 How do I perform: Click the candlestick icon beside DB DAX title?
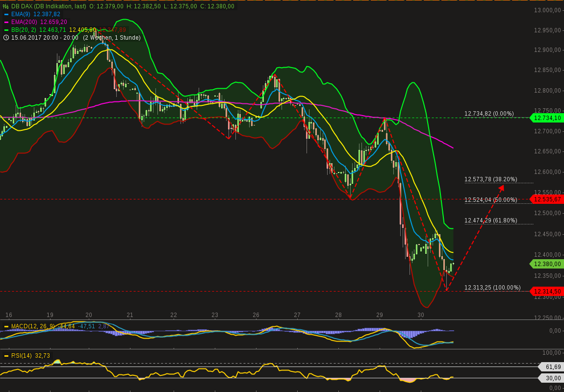[5, 6]
